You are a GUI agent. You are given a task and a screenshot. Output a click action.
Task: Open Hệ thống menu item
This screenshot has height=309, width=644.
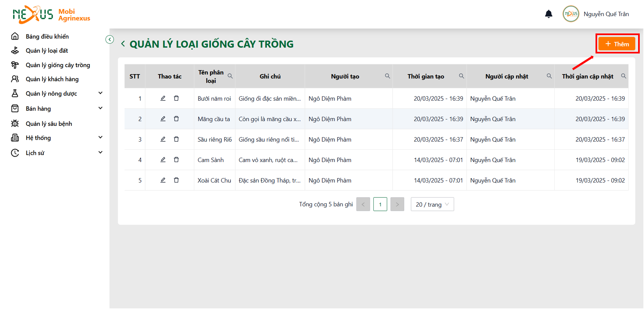(38, 138)
